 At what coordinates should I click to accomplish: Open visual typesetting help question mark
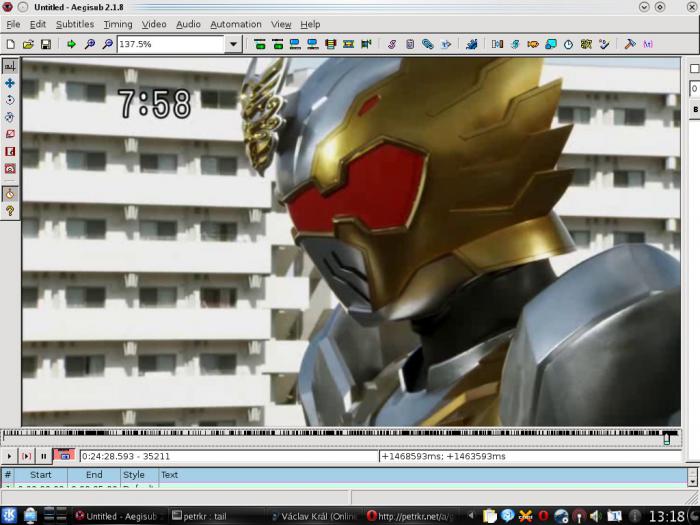10,211
